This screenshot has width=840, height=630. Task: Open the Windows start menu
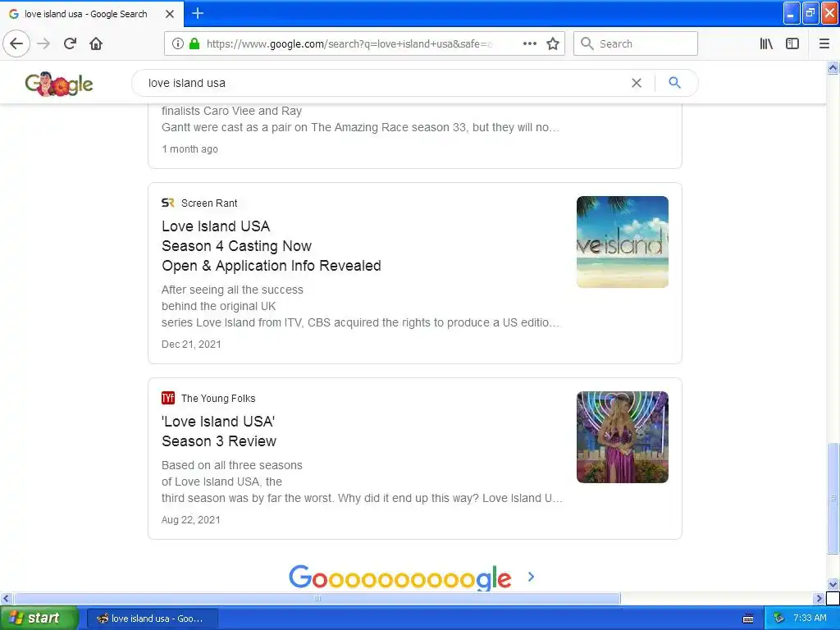tap(39, 619)
